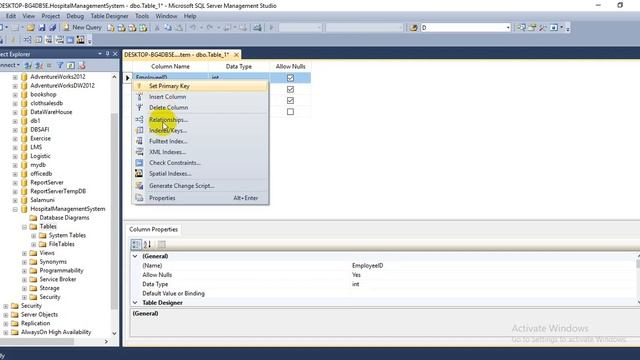
Task: Expand the Server Objects node
Action: point(6,315)
